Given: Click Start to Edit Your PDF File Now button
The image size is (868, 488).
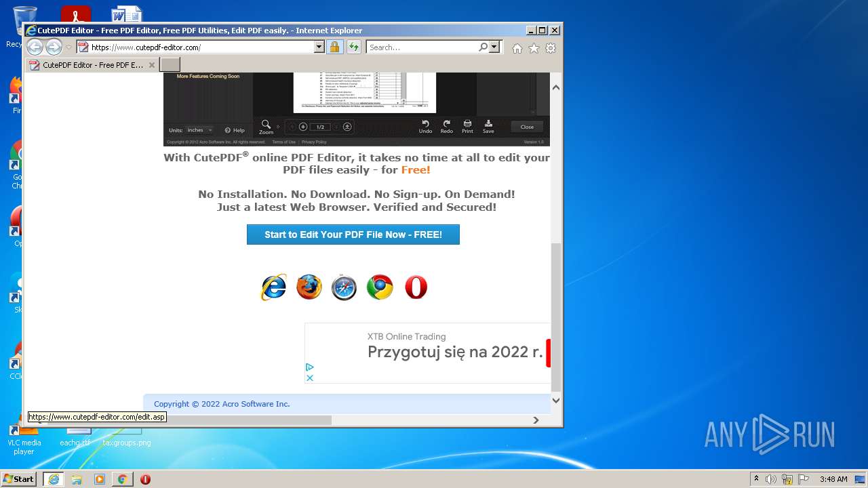Looking at the screenshot, I should point(353,235).
